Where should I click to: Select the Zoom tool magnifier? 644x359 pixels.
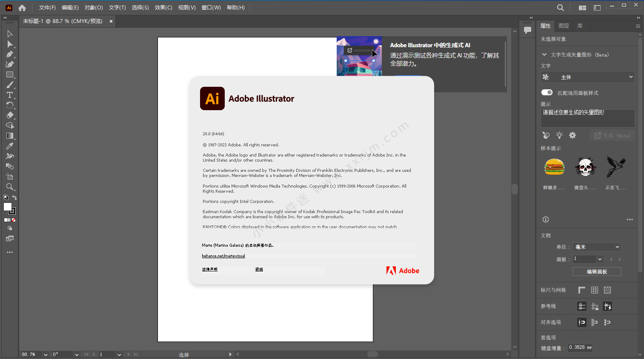[x=10, y=187]
